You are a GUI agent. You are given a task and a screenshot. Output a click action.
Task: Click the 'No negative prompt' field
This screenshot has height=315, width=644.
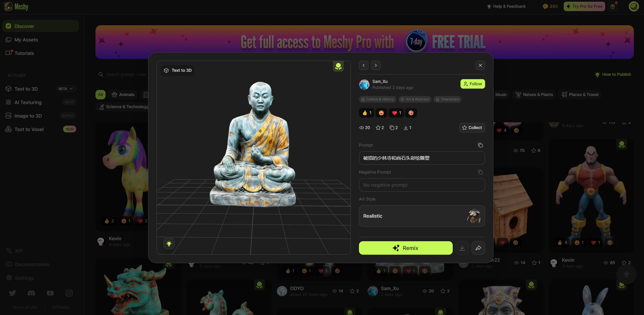pyautogui.click(x=422, y=185)
